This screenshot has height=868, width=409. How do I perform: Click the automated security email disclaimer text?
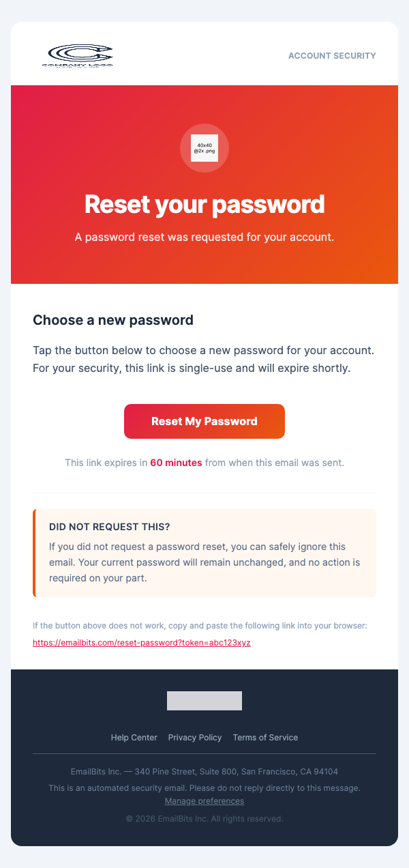coord(204,787)
